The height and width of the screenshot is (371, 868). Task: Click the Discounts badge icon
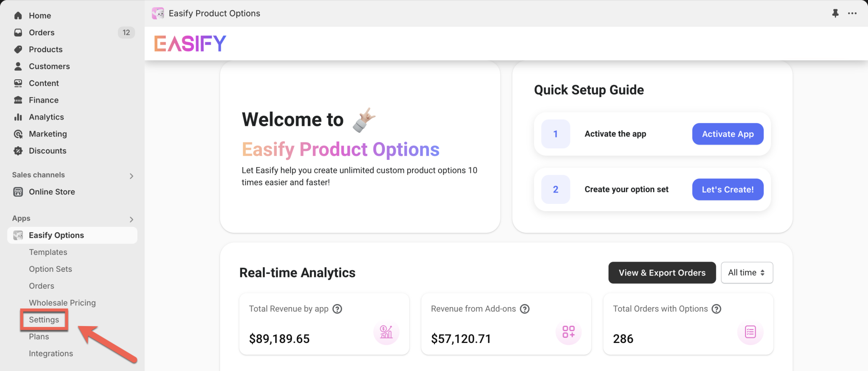click(18, 151)
